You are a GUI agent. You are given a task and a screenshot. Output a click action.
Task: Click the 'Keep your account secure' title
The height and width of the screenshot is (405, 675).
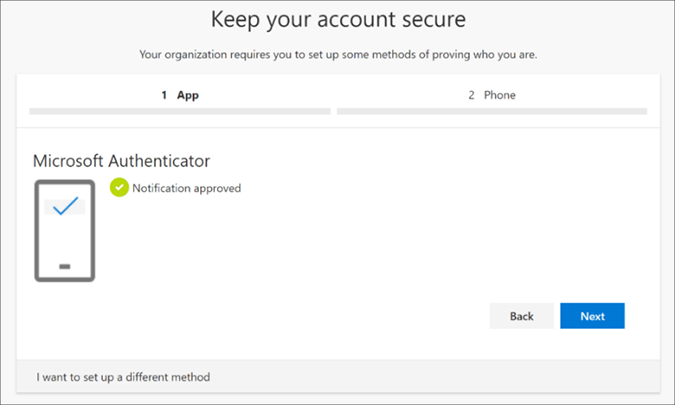[338, 20]
